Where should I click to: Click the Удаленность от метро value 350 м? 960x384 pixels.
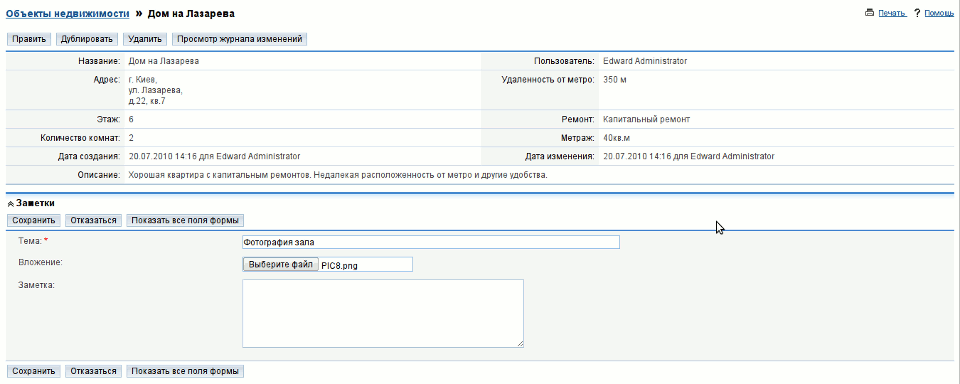(x=615, y=80)
